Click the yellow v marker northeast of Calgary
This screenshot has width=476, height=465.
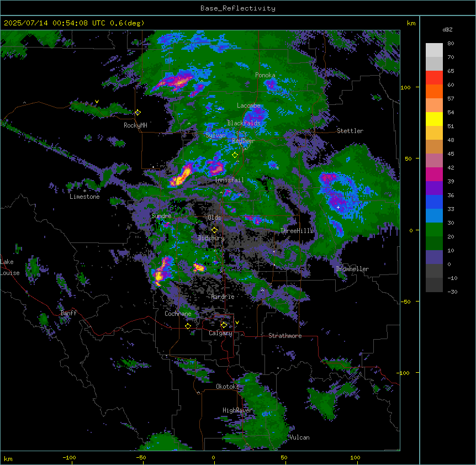[x=237, y=323]
